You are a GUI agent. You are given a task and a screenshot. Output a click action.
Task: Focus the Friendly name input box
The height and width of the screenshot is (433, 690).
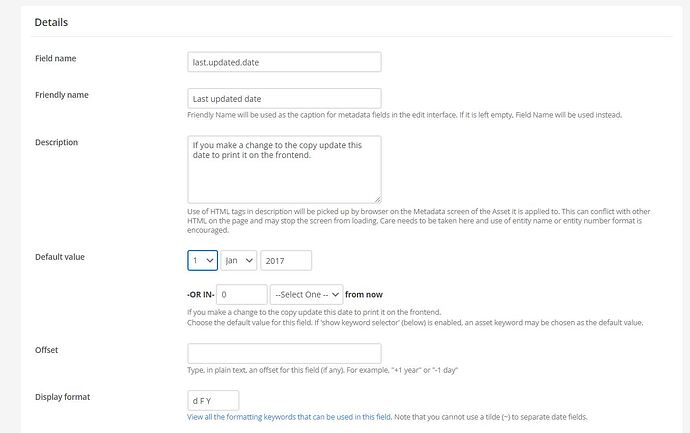point(284,98)
